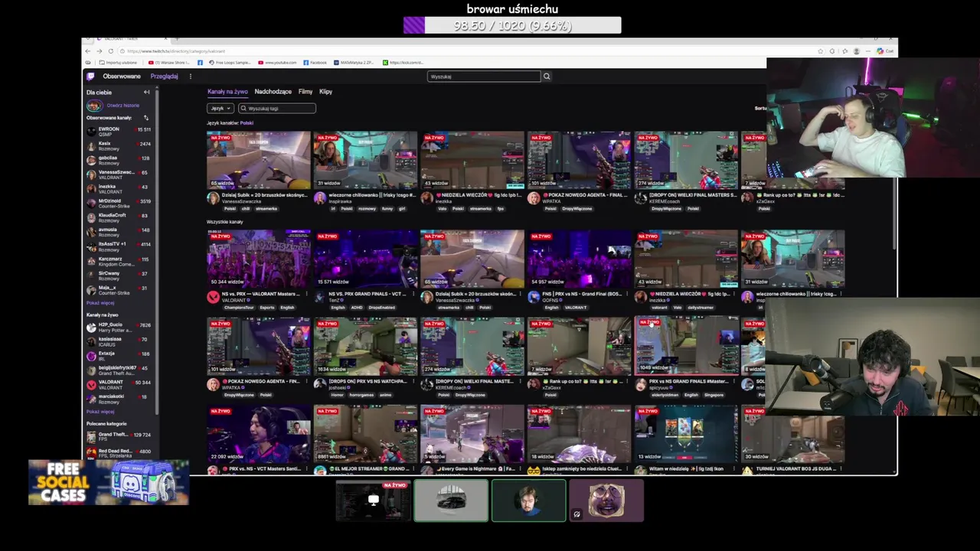Open Kasix channel in sidebar

[119, 146]
